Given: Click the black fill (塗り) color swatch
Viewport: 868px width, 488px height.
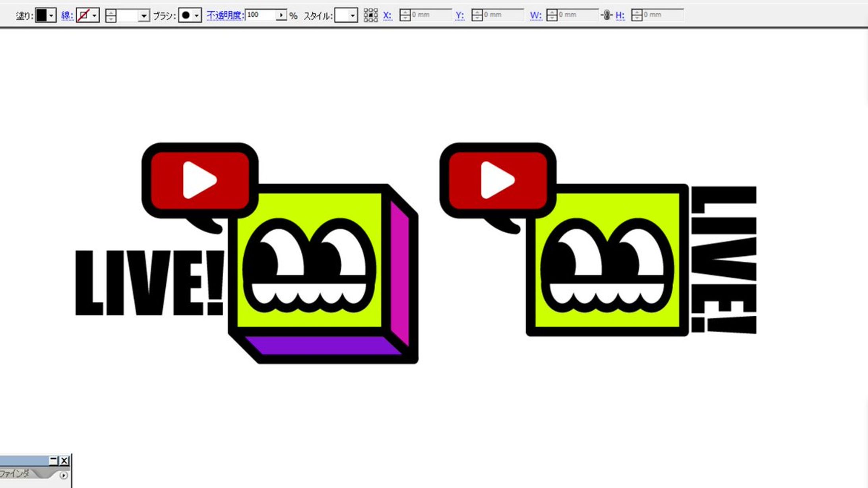Looking at the screenshot, I should [x=41, y=15].
